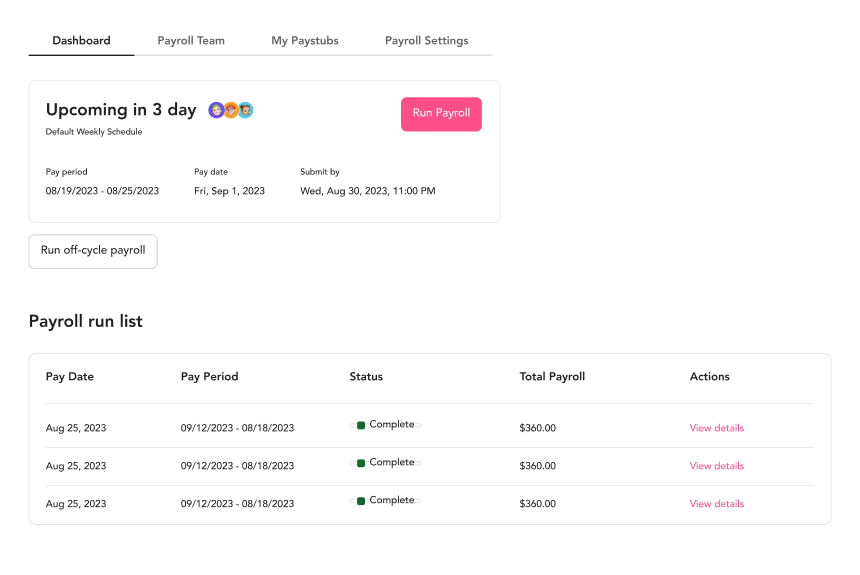
Task: Click the purple employee avatar
Action: tap(216, 110)
